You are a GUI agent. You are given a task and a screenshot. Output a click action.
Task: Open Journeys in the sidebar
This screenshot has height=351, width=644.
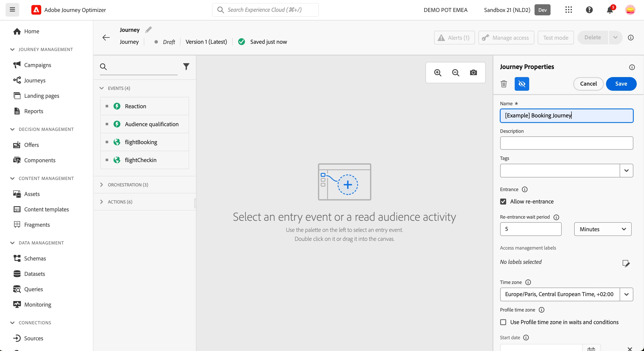click(35, 80)
